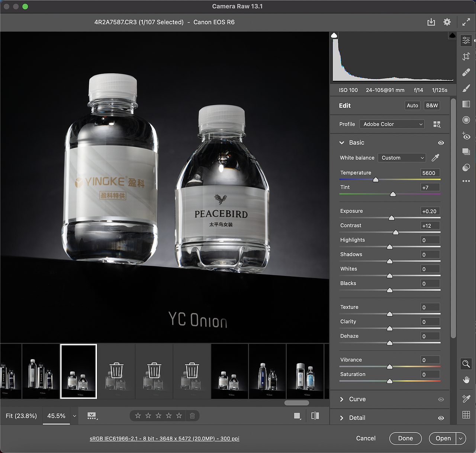The height and width of the screenshot is (453, 476).
Task: Select the Graduated Filter tool
Action: (466, 104)
